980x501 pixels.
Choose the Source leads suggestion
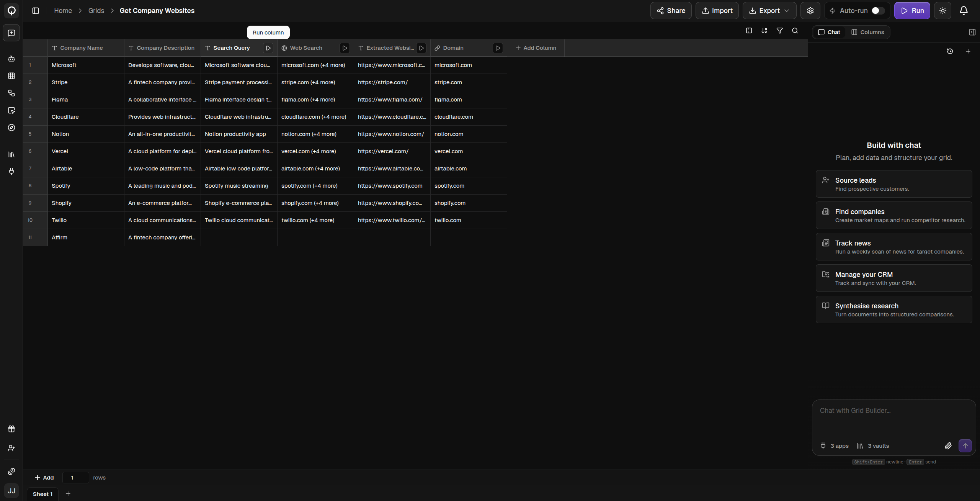point(893,184)
